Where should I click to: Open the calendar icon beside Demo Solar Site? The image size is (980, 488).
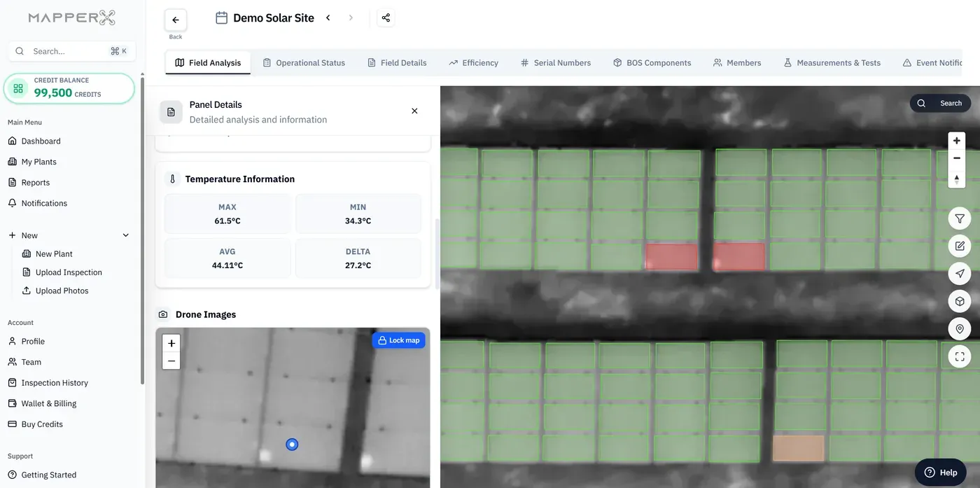(x=221, y=18)
